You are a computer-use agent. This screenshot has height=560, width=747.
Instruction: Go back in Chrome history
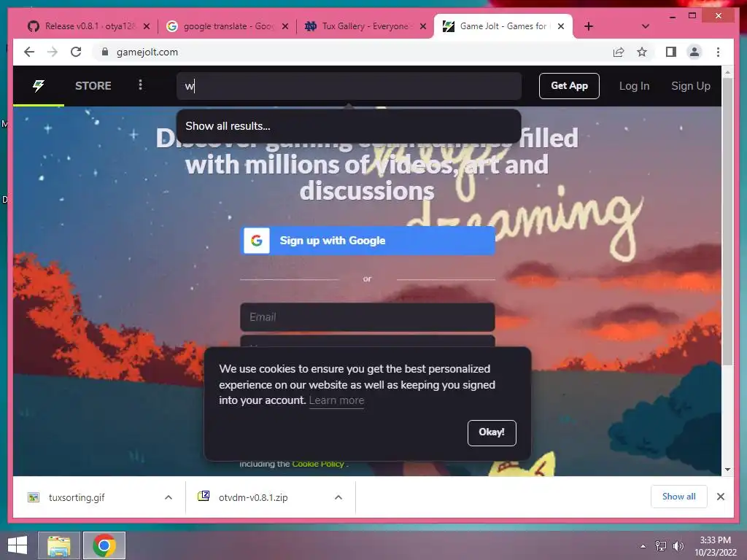(x=29, y=52)
